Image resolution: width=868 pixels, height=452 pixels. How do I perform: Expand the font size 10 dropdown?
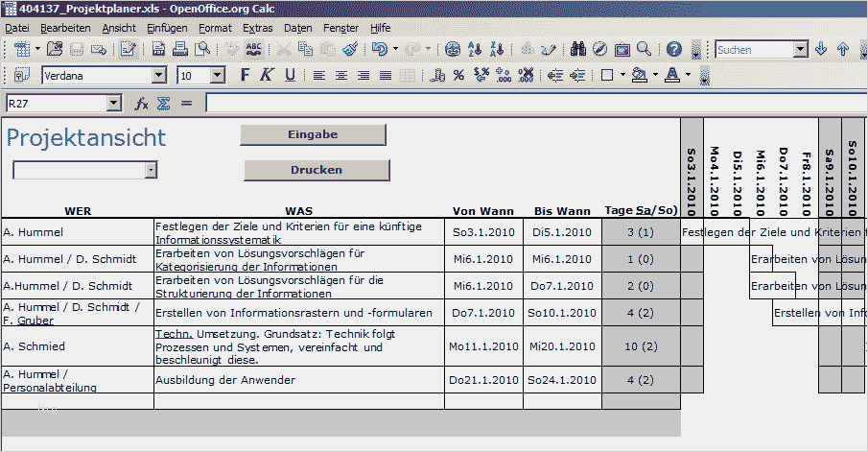[x=218, y=75]
